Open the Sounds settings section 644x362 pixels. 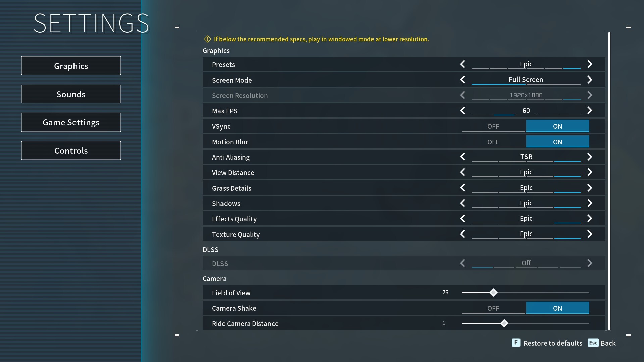point(71,94)
